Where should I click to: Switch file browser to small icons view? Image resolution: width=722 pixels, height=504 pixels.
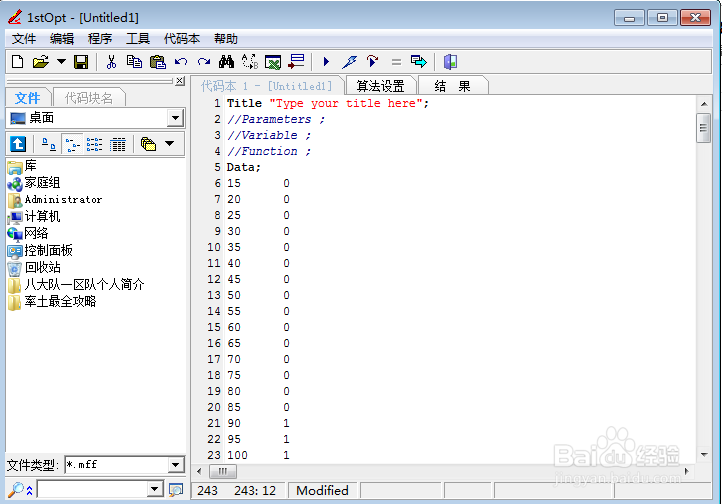coord(72,145)
